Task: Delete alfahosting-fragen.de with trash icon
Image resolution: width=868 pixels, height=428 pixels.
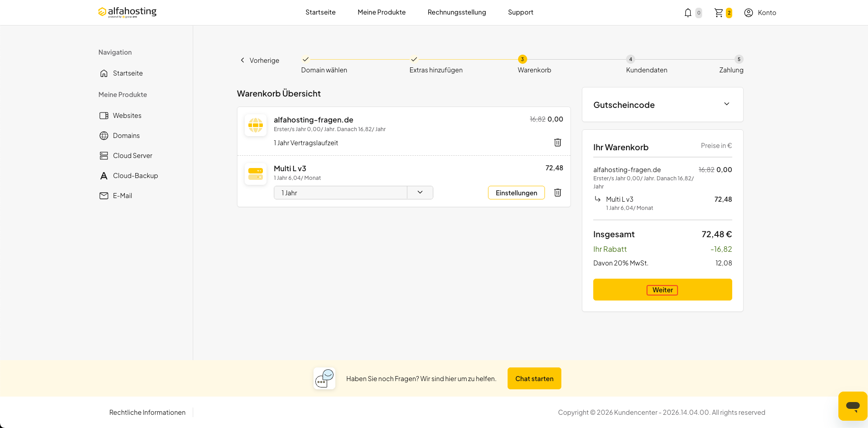Action: (558, 143)
